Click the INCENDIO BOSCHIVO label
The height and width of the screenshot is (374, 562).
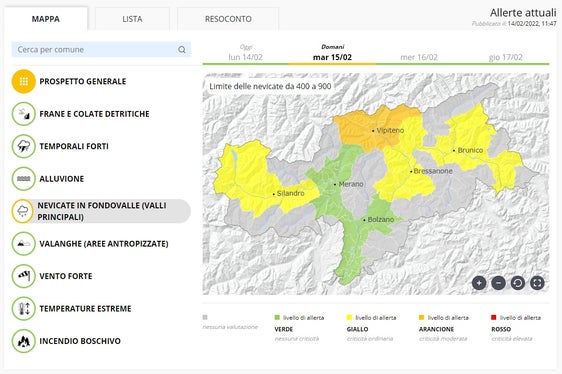click(x=80, y=341)
